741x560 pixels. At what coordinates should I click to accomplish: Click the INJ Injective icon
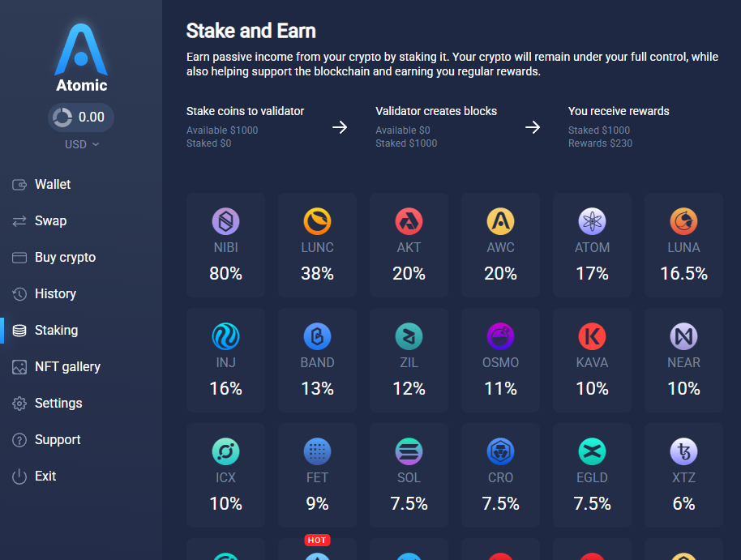coord(225,336)
